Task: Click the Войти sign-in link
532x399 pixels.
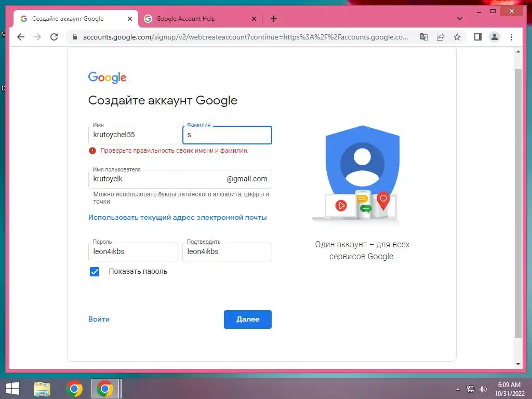Action: [x=99, y=320]
